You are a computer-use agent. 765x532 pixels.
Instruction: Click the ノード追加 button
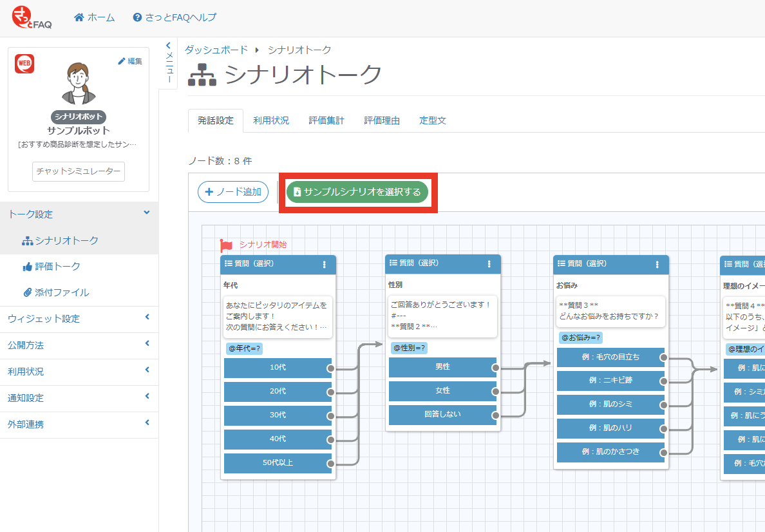pyautogui.click(x=233, y=192)
